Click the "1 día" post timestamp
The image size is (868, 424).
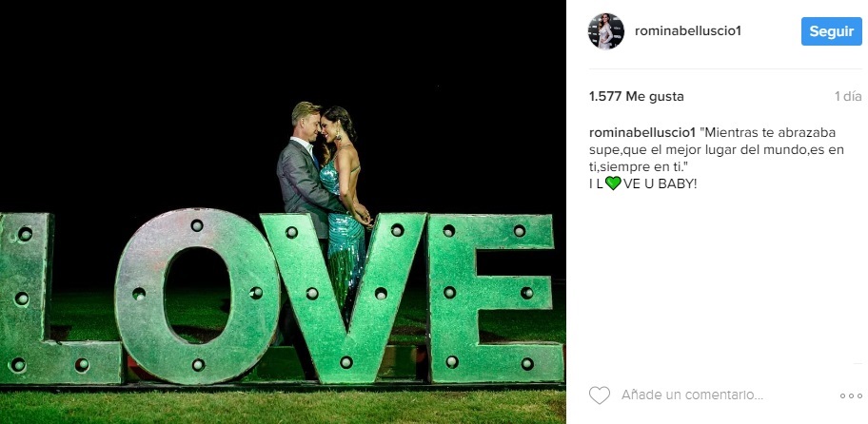pos(847,96)
